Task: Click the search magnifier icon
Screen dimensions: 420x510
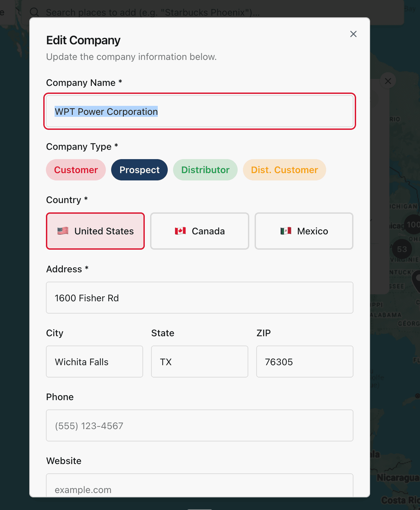Action: click(x=35, y=12)
